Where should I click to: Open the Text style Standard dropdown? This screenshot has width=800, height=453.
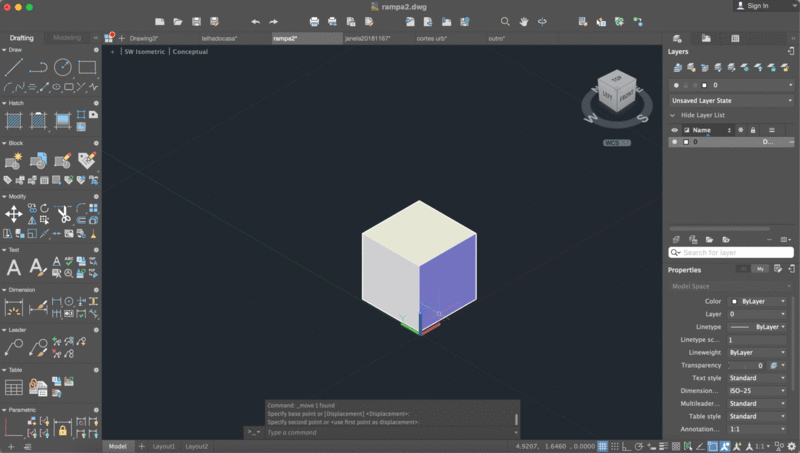[757, 378]
